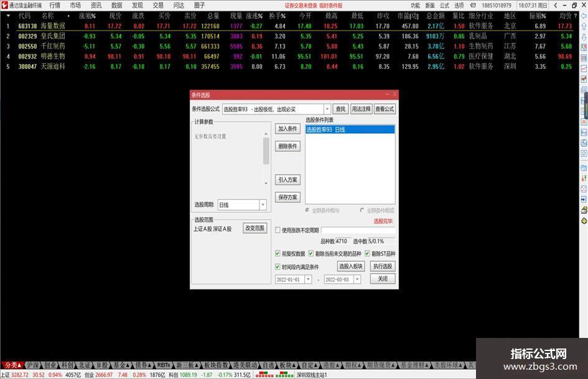Open the 功能 menu at top right
Screen dimensions: 588x379
415,5
